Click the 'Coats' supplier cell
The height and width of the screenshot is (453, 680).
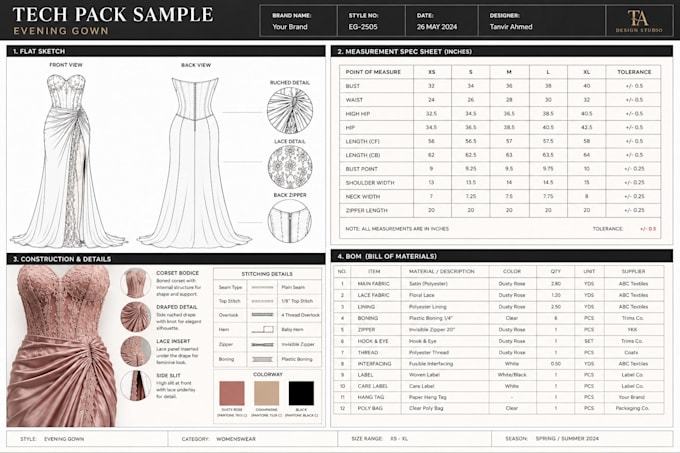pyautogui.click(x=632, y=352)
